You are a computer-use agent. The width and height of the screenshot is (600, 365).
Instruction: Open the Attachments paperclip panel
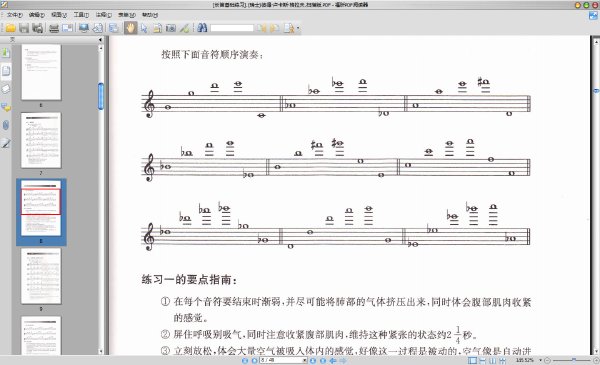pyautogui.click(x=6, y=125)
